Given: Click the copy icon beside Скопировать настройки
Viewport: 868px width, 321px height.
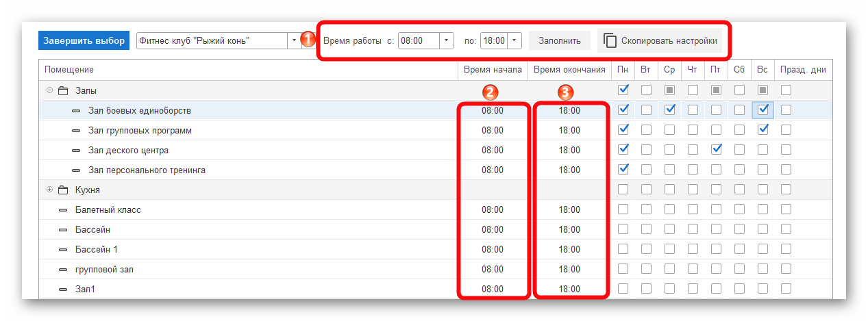Looking at the screenshot, I should coord(610,41).
